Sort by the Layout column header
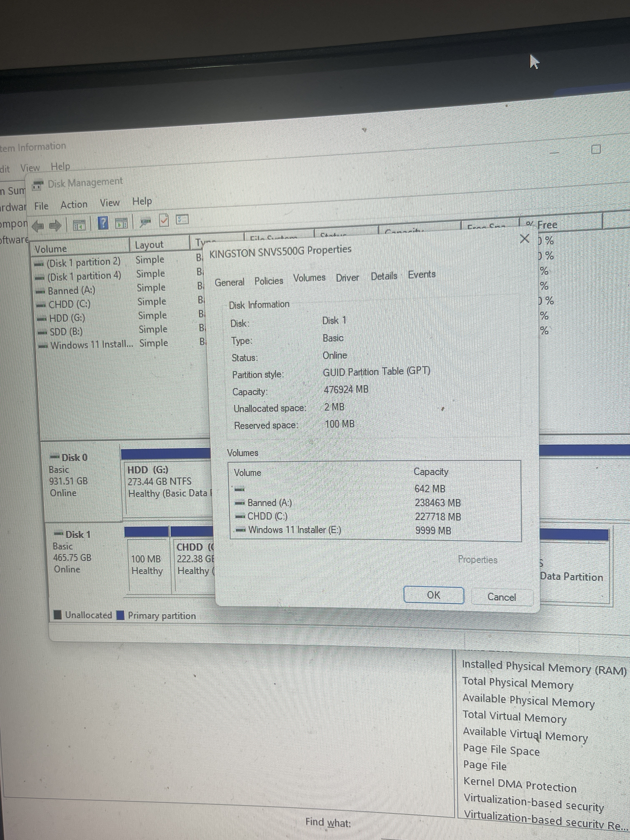Viewport: 630px width, 840px height. click(x=160, y=244)
